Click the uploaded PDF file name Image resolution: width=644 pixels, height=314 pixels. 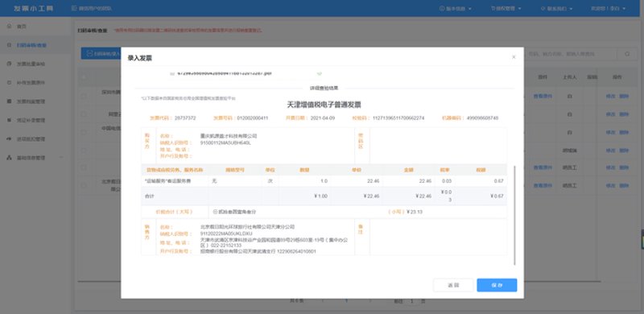coord(225,73)
